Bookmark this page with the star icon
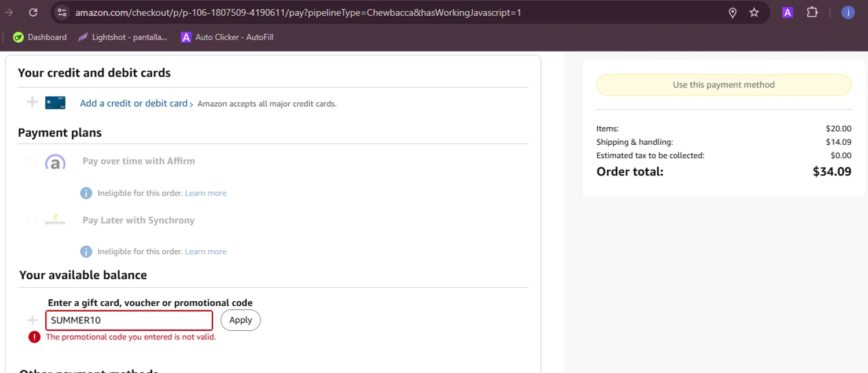868x373 pixels. click(x=754, y=12)
